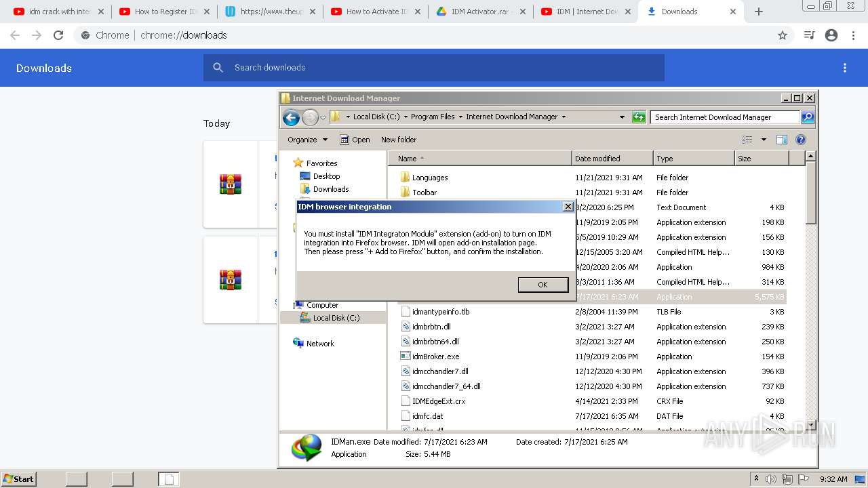Click the Open toolbar button
Screen dimensions: 868x488
point(355,140)
